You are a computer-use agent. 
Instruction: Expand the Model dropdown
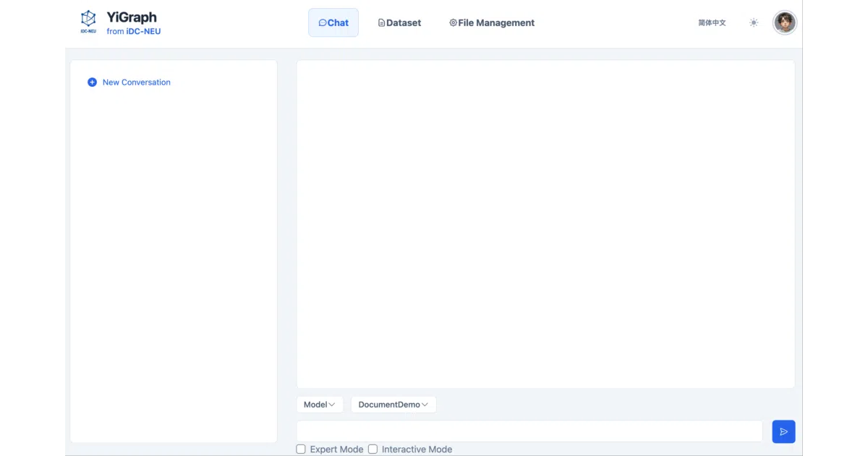point(320,405)
